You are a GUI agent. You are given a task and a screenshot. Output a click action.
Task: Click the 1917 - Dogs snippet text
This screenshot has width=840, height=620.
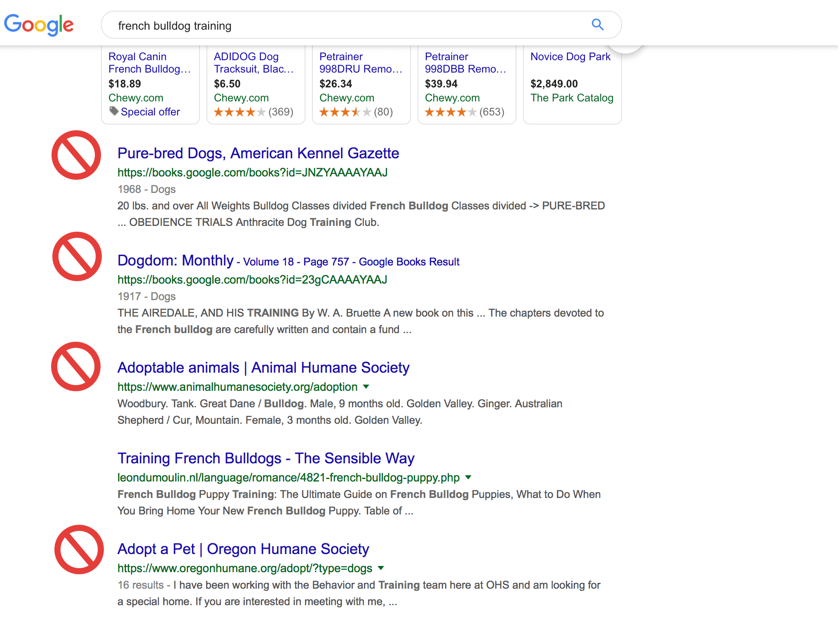point(146,296)
